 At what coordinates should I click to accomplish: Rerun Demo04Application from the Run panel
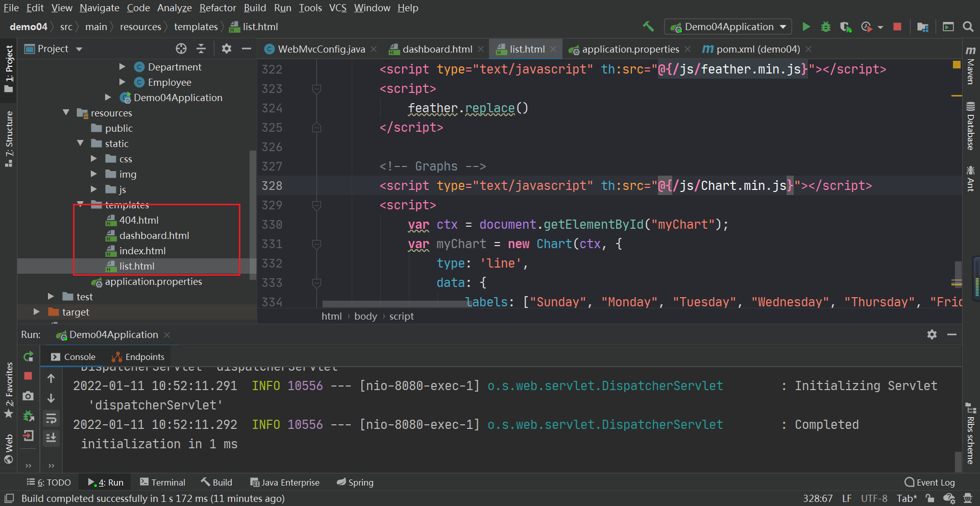pyautogui.click(x=29, y=356)
